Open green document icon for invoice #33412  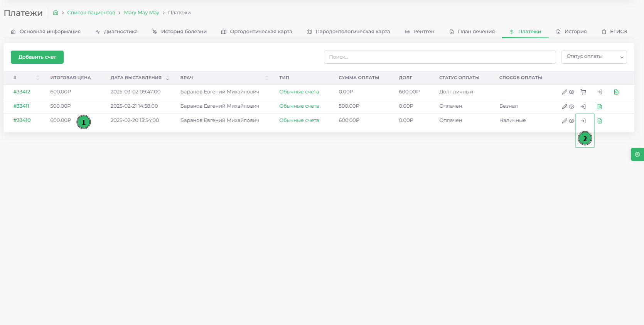(616, 92)
